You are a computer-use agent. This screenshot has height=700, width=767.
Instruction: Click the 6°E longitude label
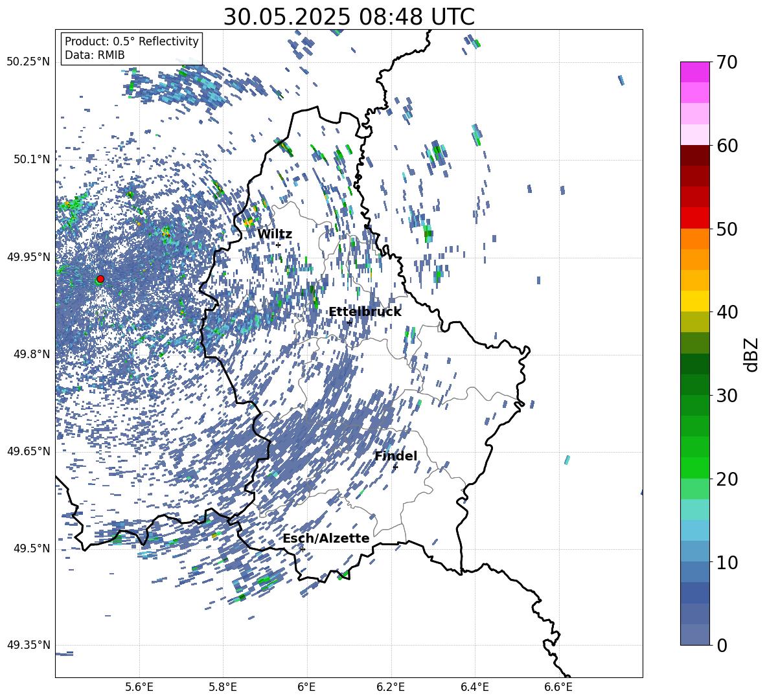click(x=306, y=687)
